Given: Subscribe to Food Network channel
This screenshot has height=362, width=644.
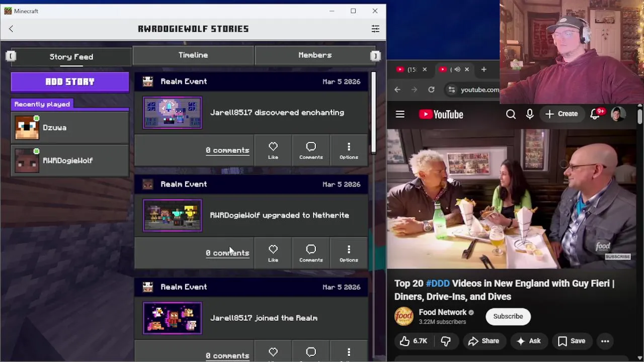Looking at the screenshot, I should click(x=508, y=316).
